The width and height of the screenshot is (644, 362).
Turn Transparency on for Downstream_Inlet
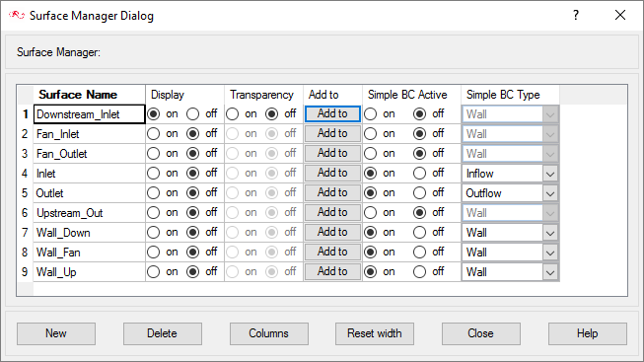pyautogui.click(x=232, y=113)
